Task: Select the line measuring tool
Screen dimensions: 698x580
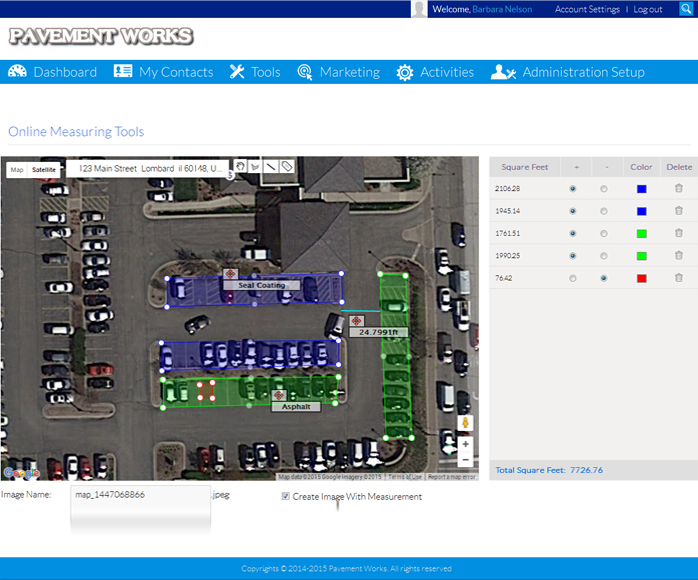Action: click(x=270, y=166)
